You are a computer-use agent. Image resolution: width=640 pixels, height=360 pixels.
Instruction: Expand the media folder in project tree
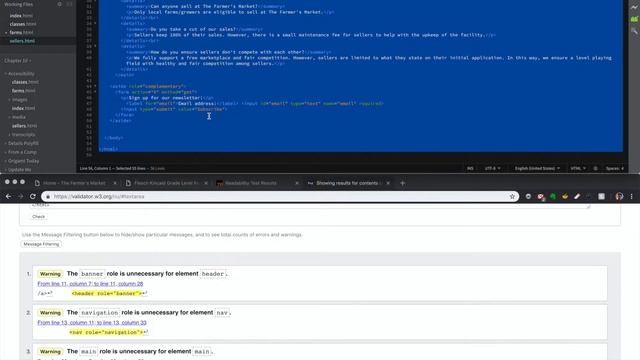coord(17,117)
